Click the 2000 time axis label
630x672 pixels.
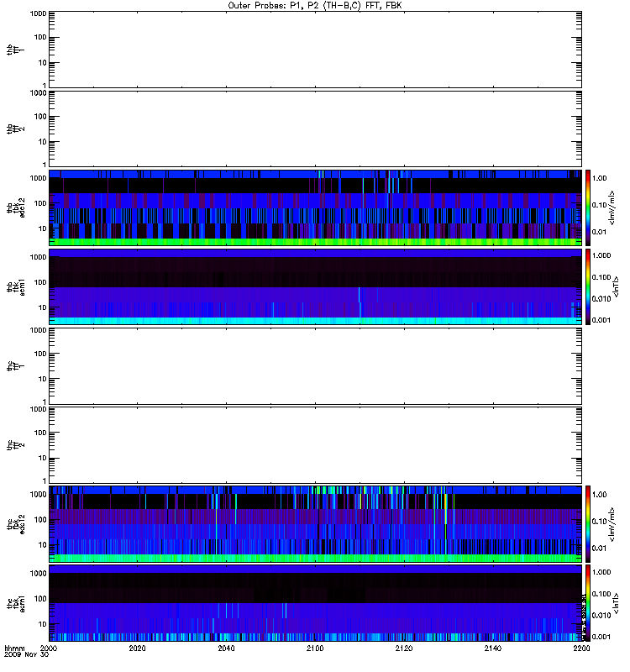49,648
